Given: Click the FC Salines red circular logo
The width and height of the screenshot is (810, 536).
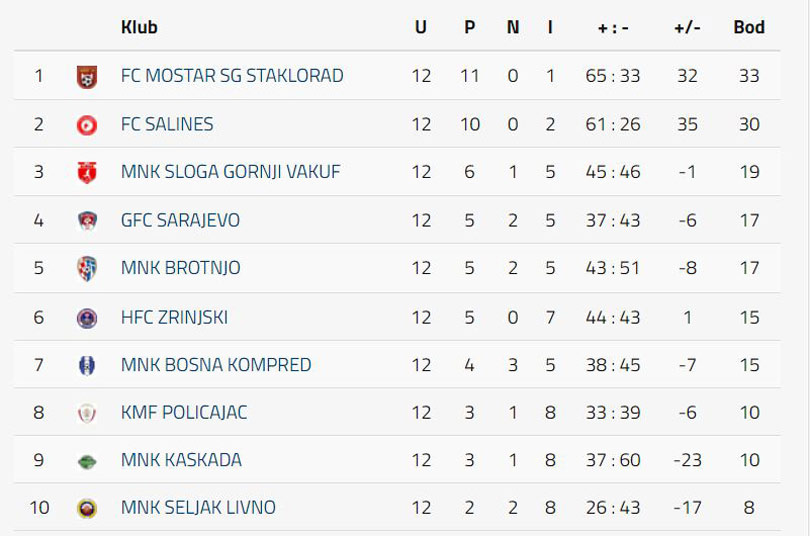Looking at the screenshot, I should pos(87,125).
